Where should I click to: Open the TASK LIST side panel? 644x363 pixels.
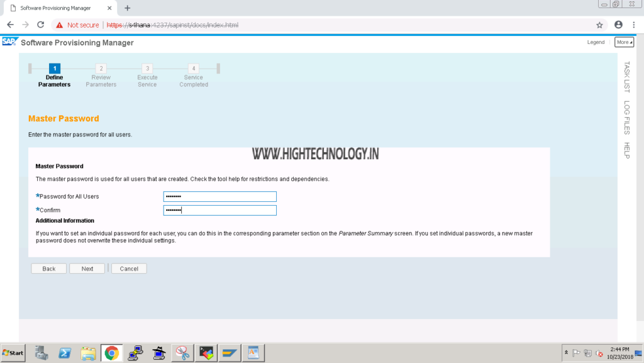(627, 77)
